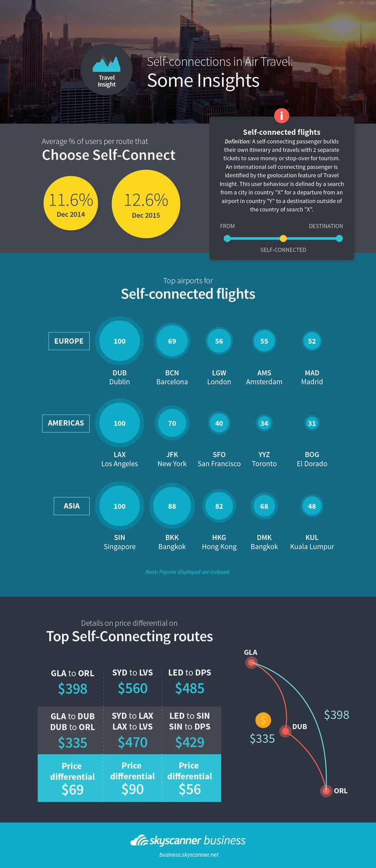The width and height of the screenshot is (376, 868).
Task: Select the Singapore SIN 100 bubble
Action: (x=119, y=506)
